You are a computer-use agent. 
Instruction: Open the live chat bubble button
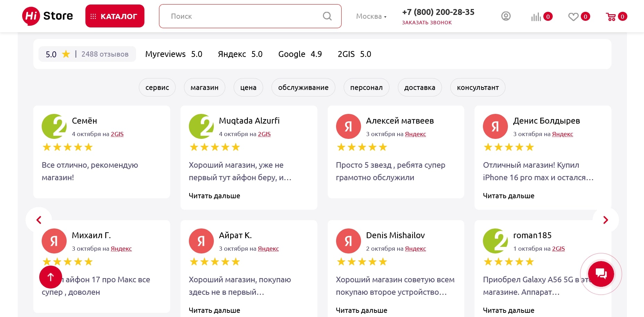[601, 274]
